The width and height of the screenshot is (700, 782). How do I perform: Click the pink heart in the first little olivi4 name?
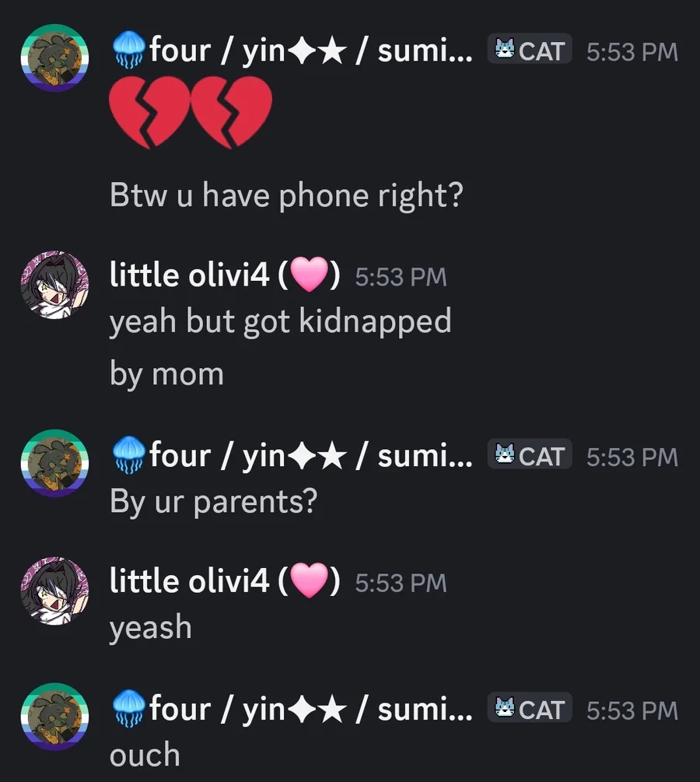309,275
